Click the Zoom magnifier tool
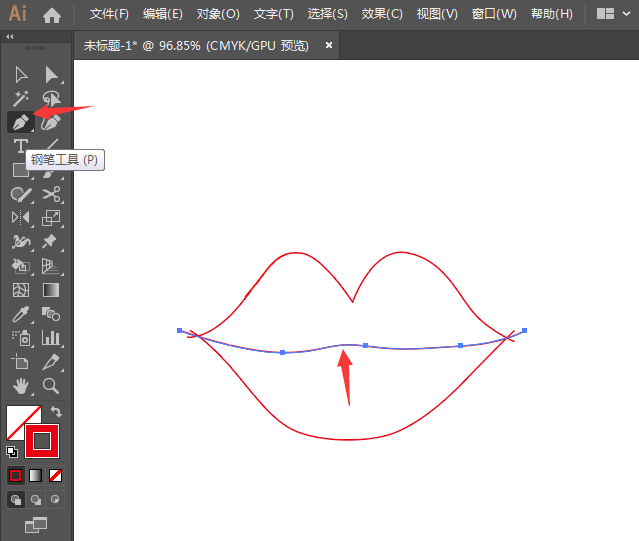Viewport: 639px width, 541px height. click(51, 385)
